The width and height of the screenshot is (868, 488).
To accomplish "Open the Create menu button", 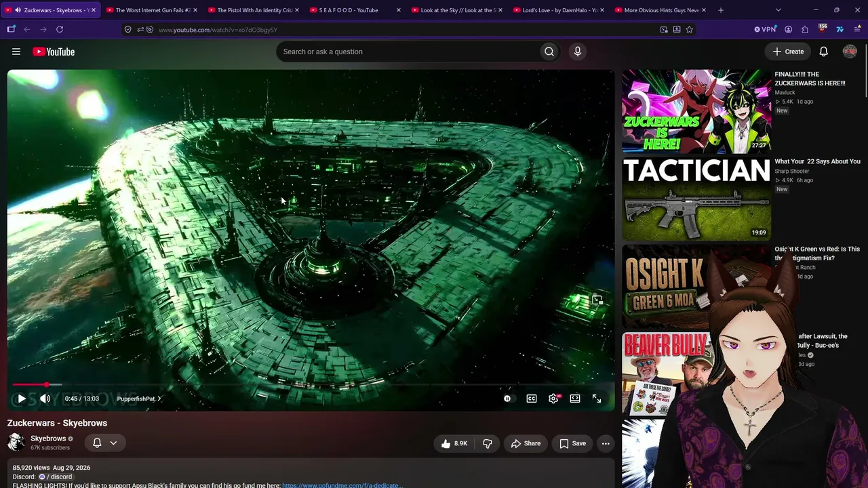I will [x=788, y=52].
